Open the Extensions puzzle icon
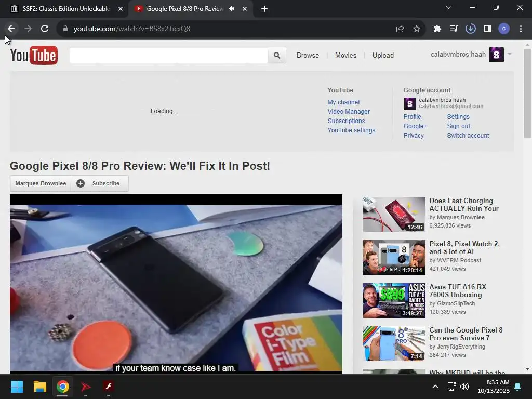 437,29
